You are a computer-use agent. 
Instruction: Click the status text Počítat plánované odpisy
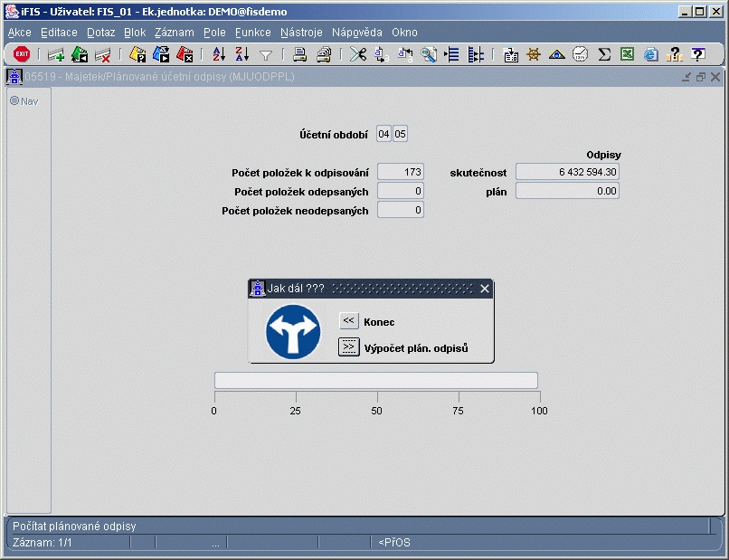click(x=74, y=526)
